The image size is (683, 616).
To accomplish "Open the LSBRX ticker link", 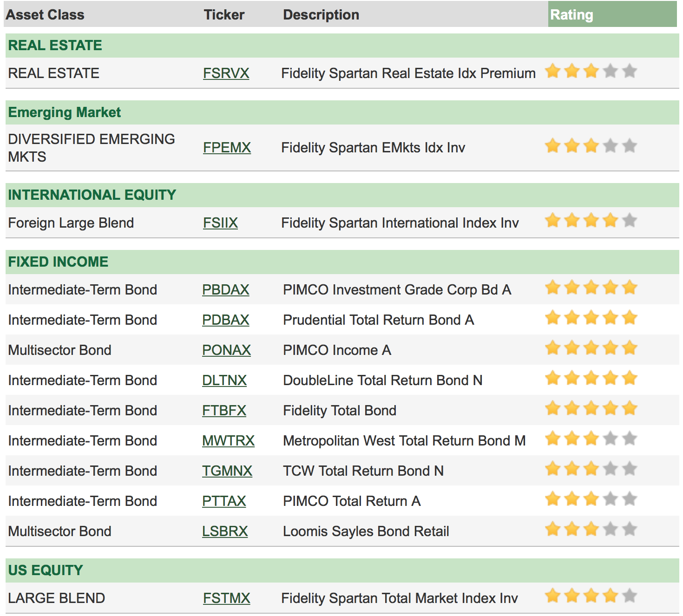I will 225,531.
